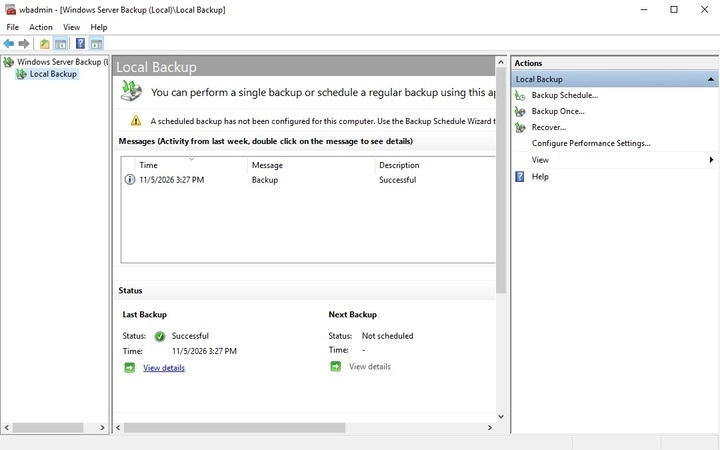Image resolution: width=720 pixels, height=450 pixels.
Task: Click the Backup Once action icon
Action: [520, 112]
